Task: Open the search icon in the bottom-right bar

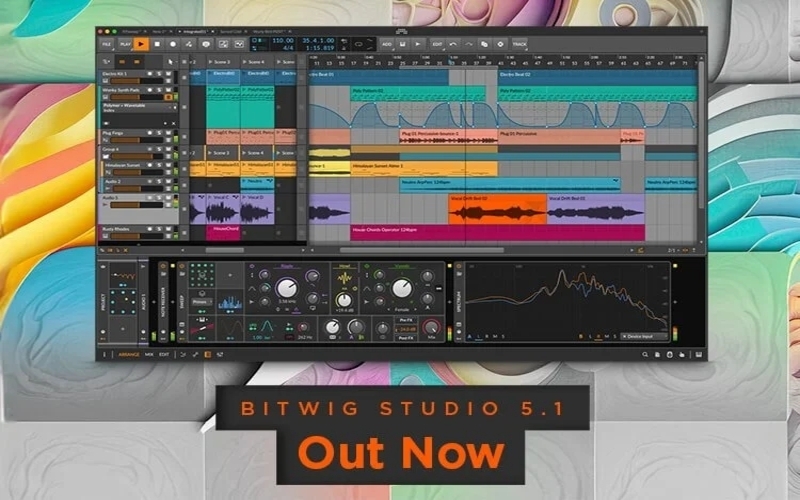Action: [x=645, y=355]
